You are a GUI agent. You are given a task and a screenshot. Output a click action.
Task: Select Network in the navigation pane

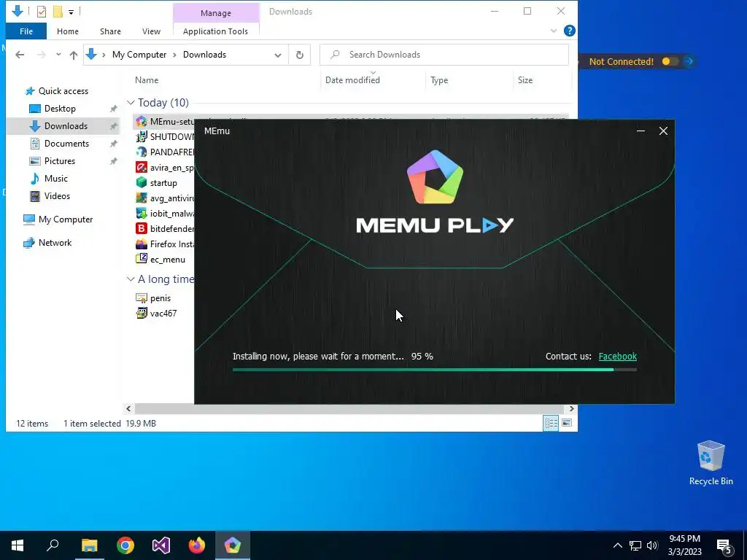click(55, 243)
